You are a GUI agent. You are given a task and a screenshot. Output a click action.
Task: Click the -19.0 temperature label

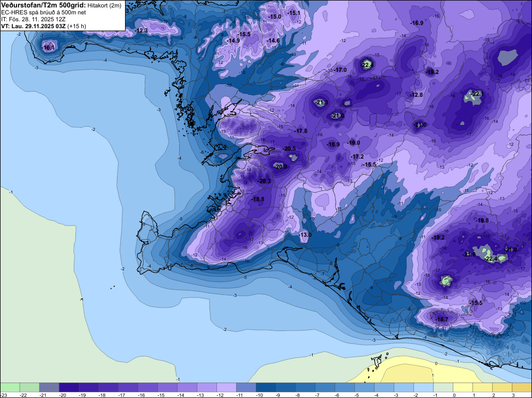tap(354, 143)
